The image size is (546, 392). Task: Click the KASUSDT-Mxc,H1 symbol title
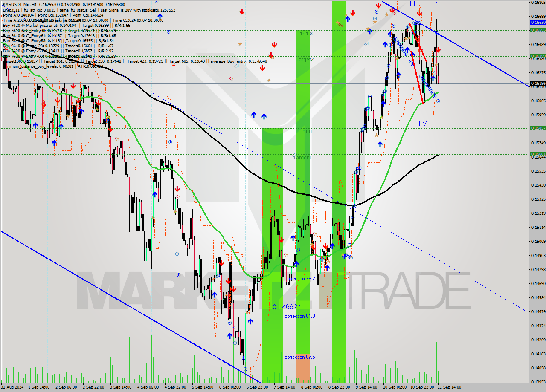coord(20,5)
